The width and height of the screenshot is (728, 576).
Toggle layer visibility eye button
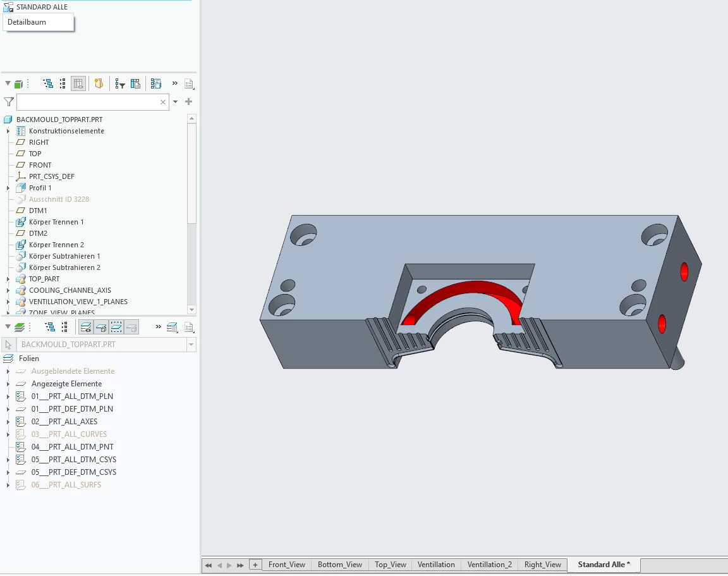point(86,328)
